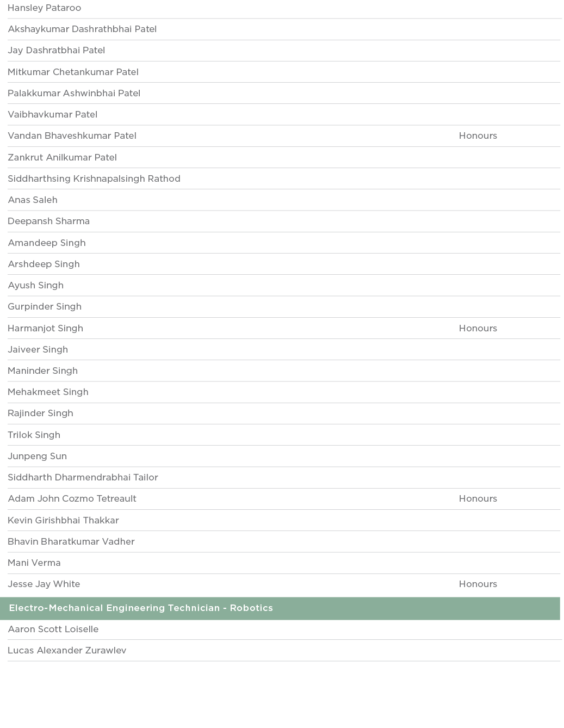
Task: Click on the Mani Verma entry
Action: (x=34, y=563)
